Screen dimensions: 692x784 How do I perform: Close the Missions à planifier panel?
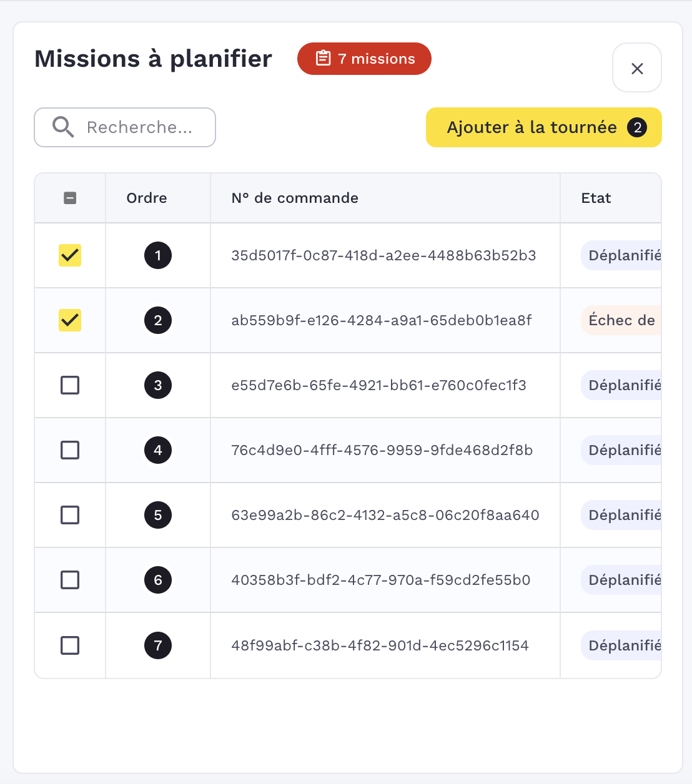(637, 68)
